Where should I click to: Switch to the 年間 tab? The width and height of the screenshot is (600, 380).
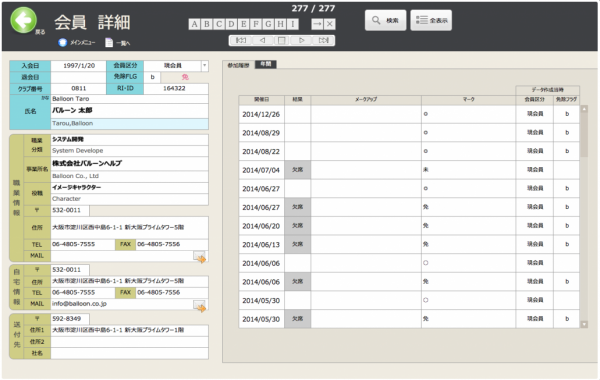266,64
